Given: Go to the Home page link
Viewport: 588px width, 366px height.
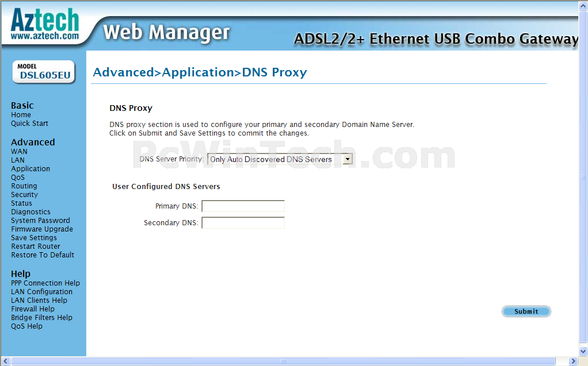Looking at the screenshot, I should [21, 115].
